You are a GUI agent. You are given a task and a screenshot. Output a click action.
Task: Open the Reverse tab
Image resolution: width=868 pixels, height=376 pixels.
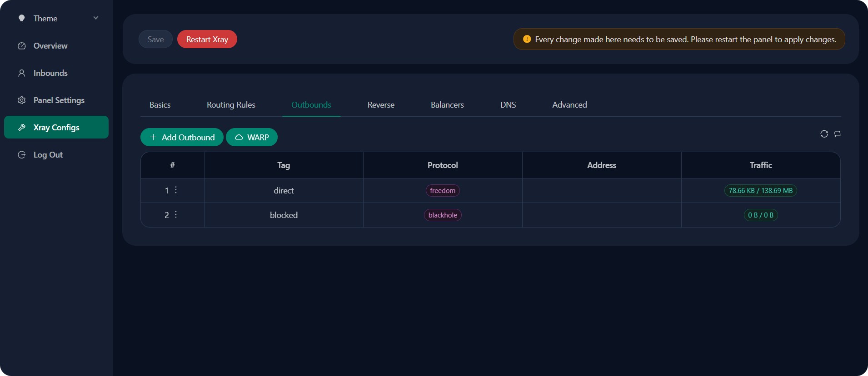click(381, 105)
